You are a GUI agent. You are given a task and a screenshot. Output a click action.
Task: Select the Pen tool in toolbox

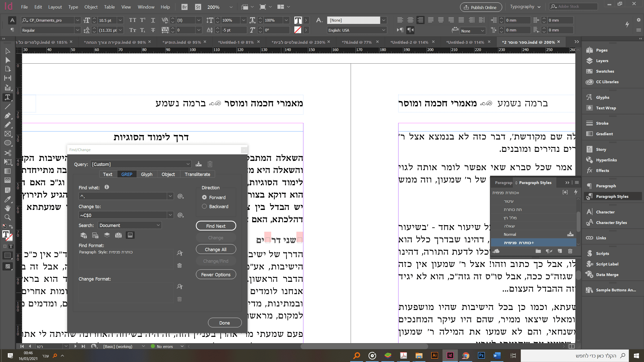coord(8,116)
